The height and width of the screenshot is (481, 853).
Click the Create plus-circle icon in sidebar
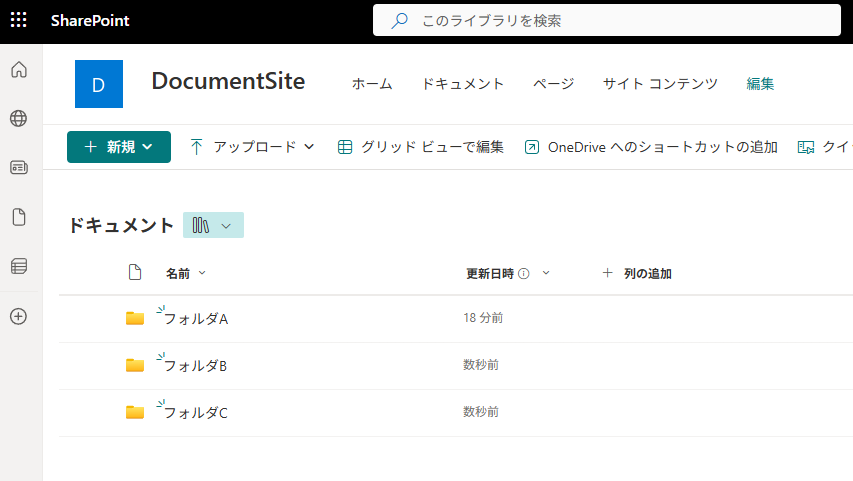pos(18,316)
